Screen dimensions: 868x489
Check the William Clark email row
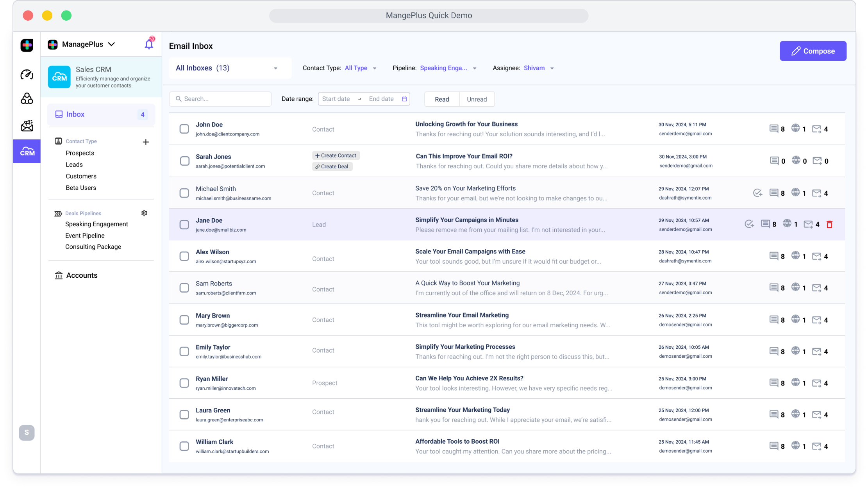[184, 446]
